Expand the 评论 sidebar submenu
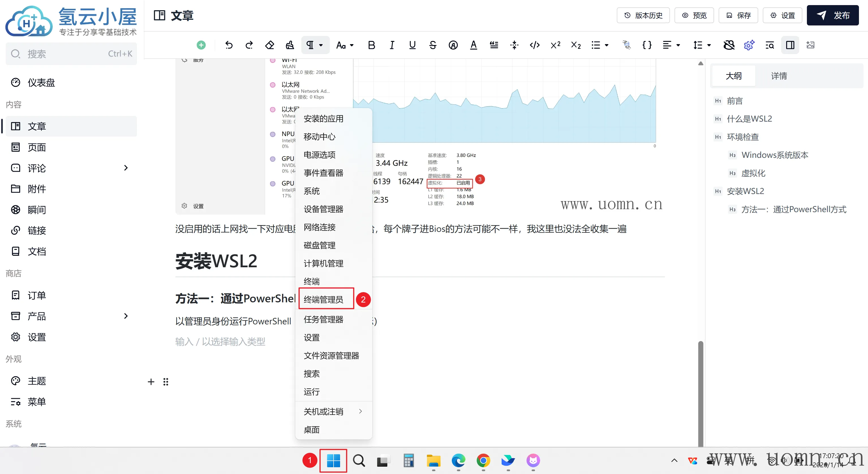868x474 pixels. (x=126, y=168)
